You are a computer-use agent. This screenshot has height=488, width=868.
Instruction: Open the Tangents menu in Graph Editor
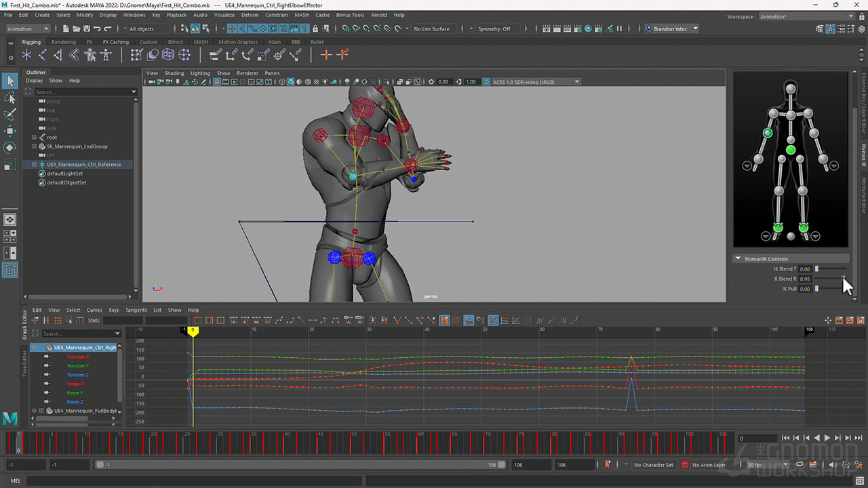[136, 310]
